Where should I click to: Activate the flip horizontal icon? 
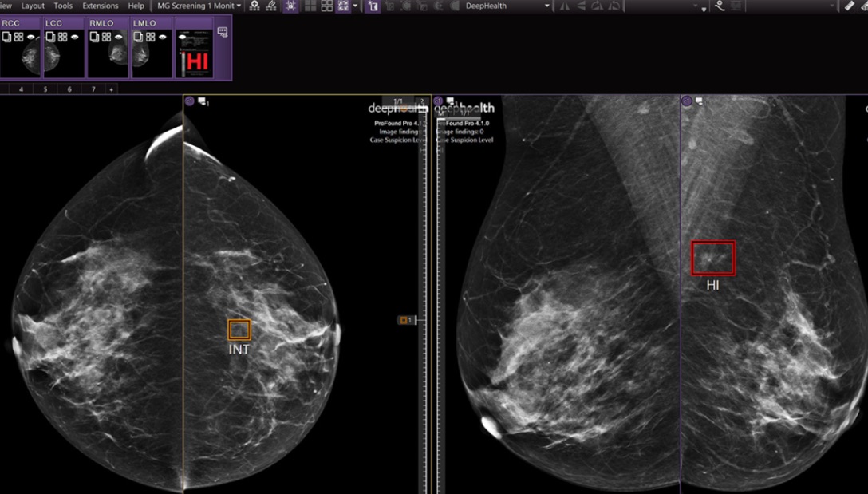click(565, 6)
